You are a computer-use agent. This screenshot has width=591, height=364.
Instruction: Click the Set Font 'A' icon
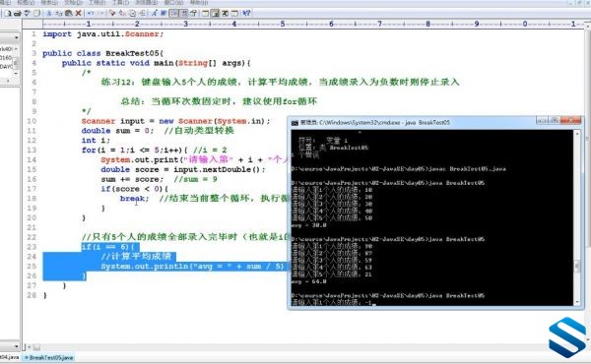155,13
